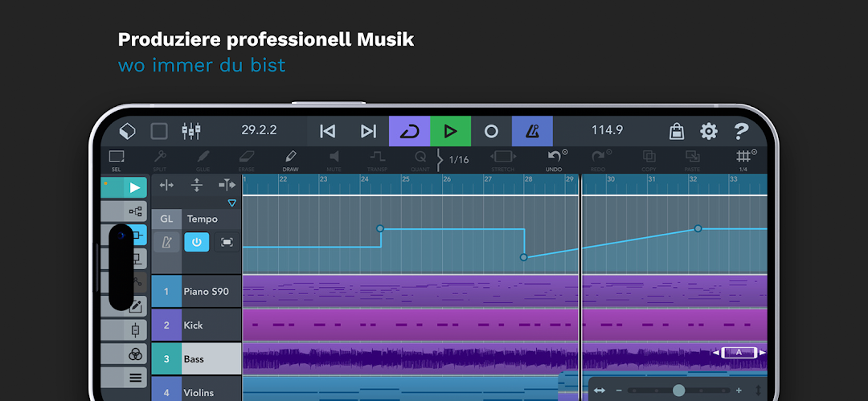The height and width of the screenshot is (401, 868).
Task: Choose the SEL select tool
Action: coord(117,161)
